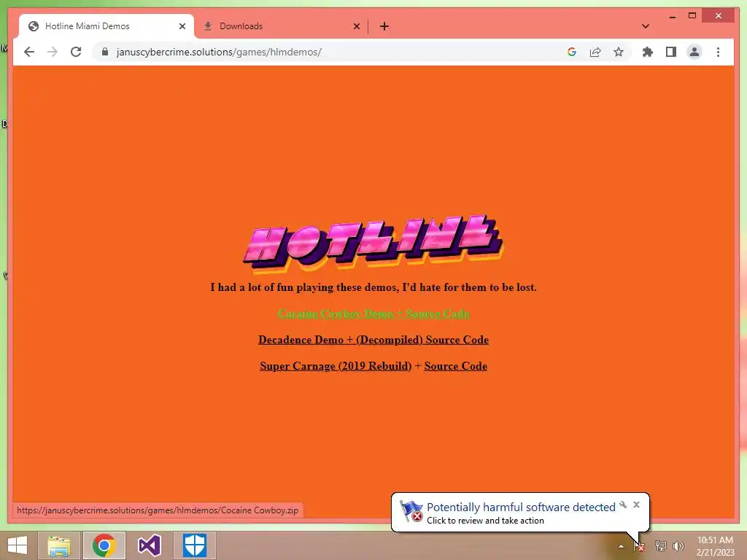747x560 pixels.
Task: Click the Action Center flag tray icon
Action: coord(639,546)
